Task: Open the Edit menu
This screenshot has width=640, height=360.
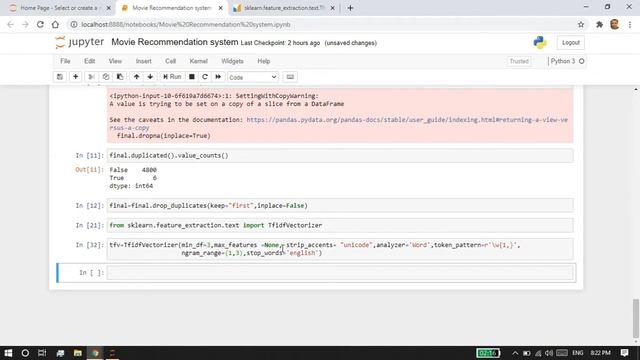Action: (89, 61)
